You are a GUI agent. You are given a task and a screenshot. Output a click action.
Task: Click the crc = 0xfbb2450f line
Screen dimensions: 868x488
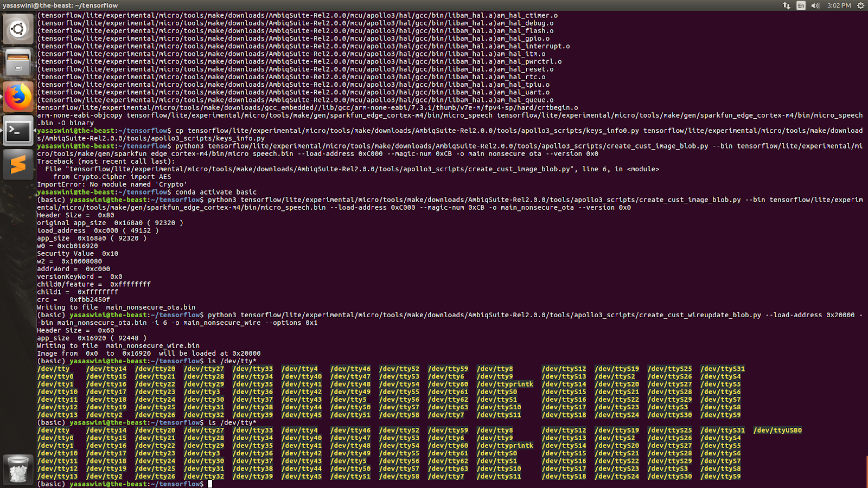coord(73,300)
